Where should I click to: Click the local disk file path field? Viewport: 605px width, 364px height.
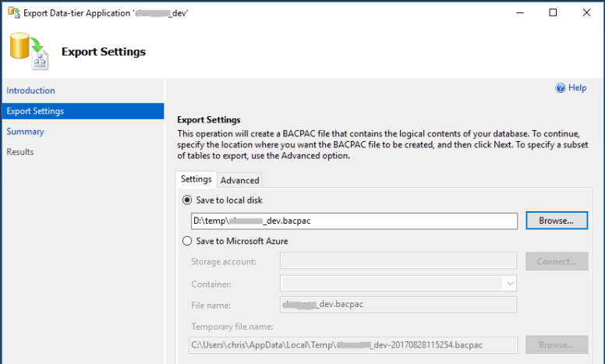point(354,221)
